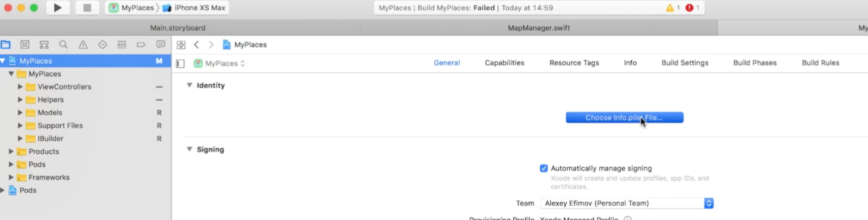Open the Team dropdown Alexey Efimov
This screenshot has height=220, width=868.
627,203
